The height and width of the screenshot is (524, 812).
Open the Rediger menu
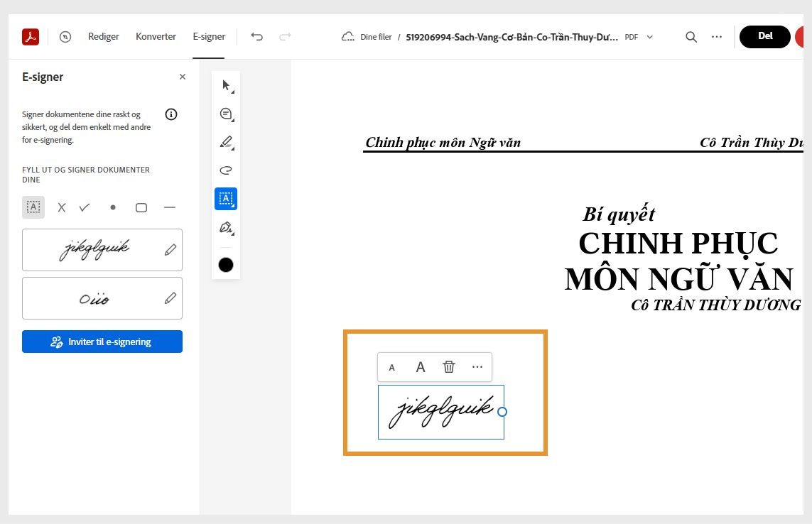point(104,37)
